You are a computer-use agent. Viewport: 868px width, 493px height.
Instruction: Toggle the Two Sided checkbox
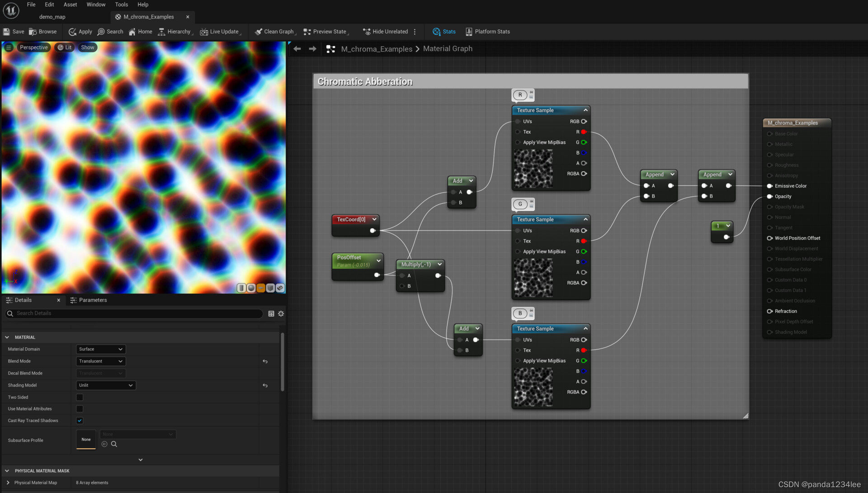pyautogui.click(x=80, y=396)
